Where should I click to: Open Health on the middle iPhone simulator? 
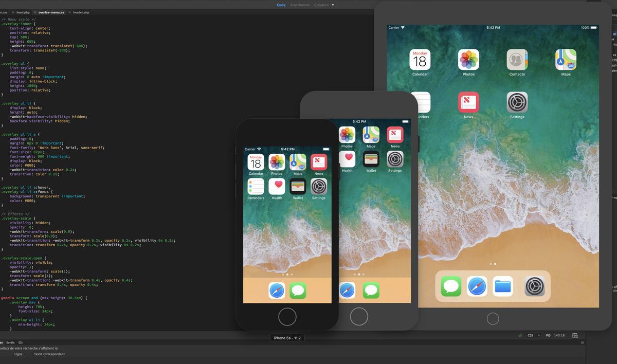[347, 159]
